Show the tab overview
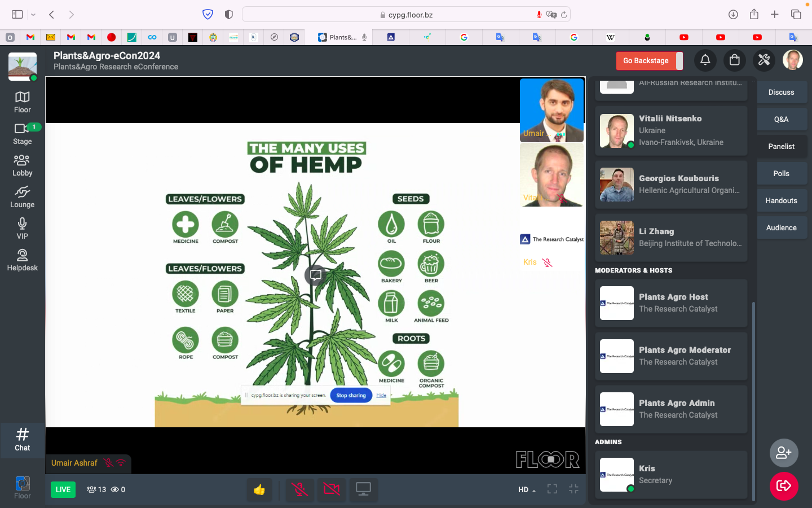 tap(796, 15)
